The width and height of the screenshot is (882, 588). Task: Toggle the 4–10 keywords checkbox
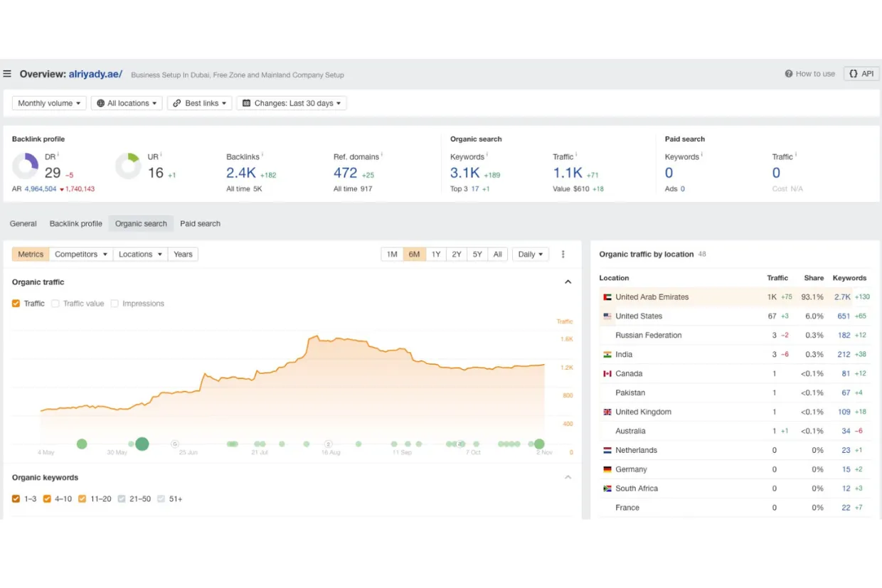47,499
